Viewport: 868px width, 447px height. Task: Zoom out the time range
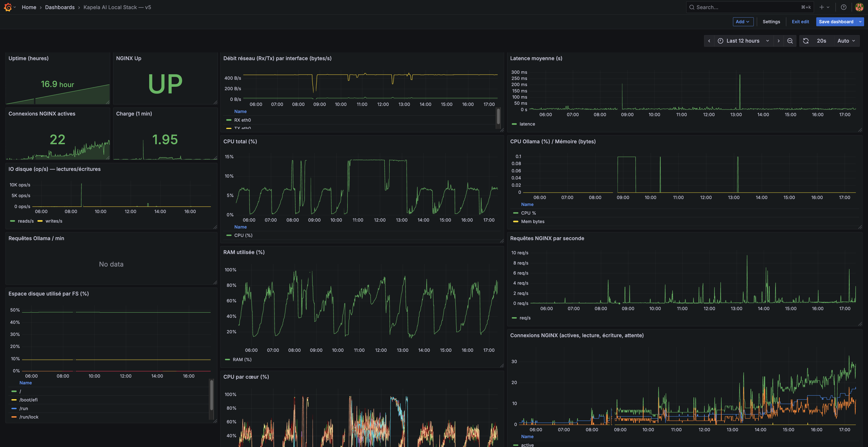coord(790,41)
